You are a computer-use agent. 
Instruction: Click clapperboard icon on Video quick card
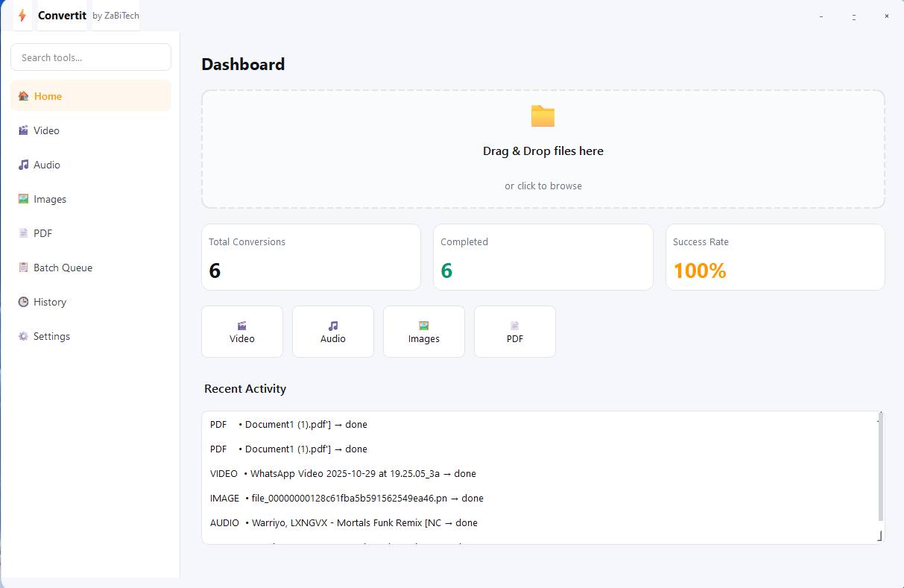242,326
